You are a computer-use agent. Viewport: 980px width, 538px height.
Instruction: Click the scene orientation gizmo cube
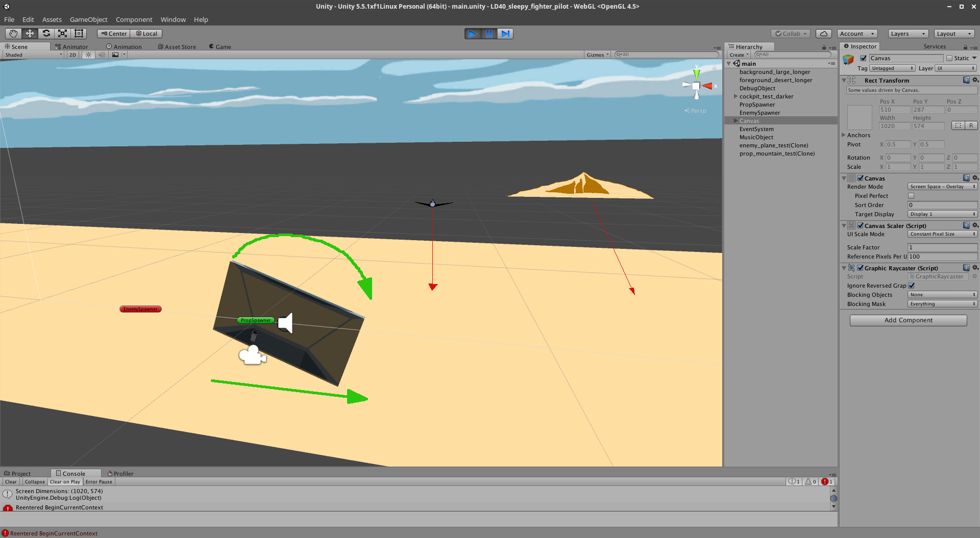click(696, 86)
